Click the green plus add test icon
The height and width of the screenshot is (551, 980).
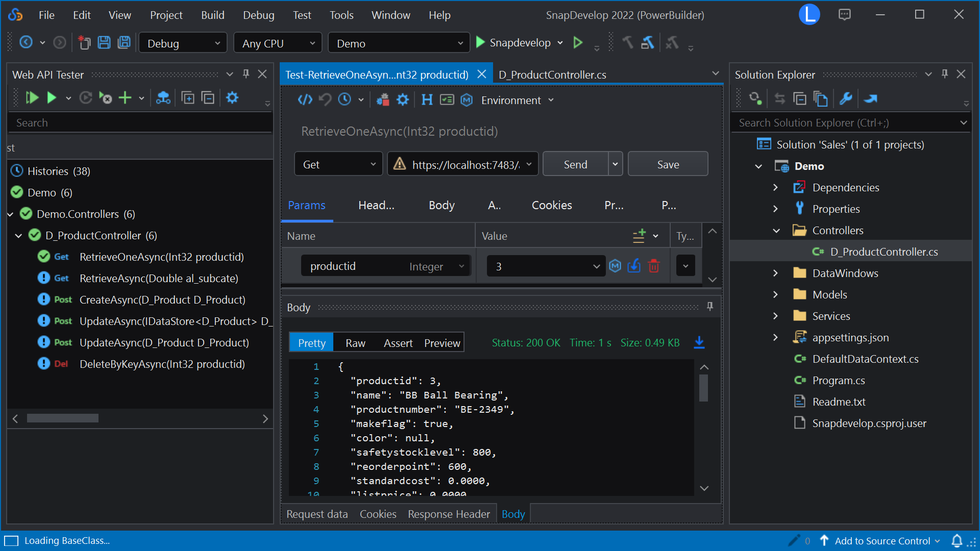coord(125,98)
